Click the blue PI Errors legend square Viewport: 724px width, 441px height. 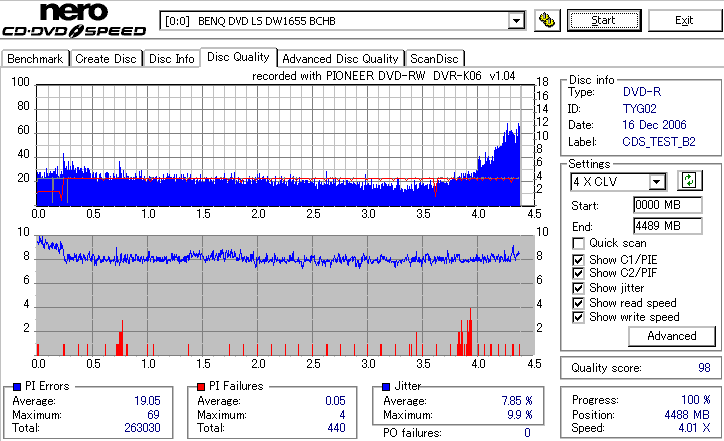tap(17, 387)
